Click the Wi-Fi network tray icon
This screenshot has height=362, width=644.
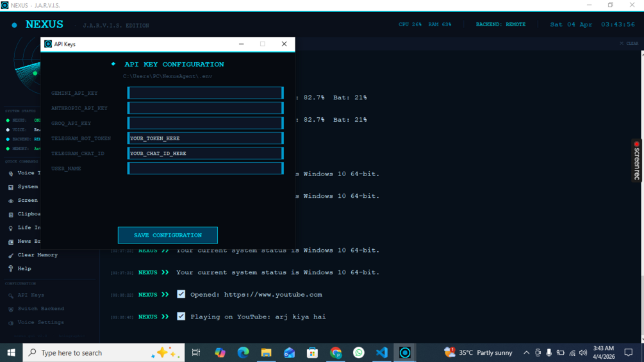pyautogui.click(x=572, y=352)
